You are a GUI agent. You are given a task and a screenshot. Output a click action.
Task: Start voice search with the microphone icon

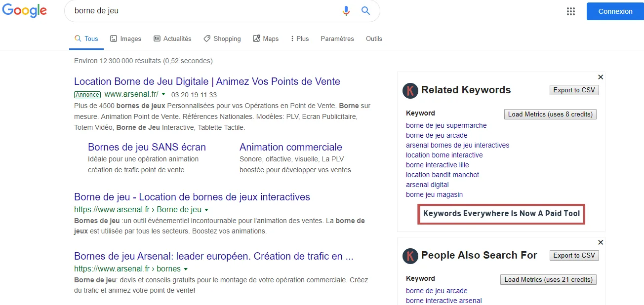(346, 11)
